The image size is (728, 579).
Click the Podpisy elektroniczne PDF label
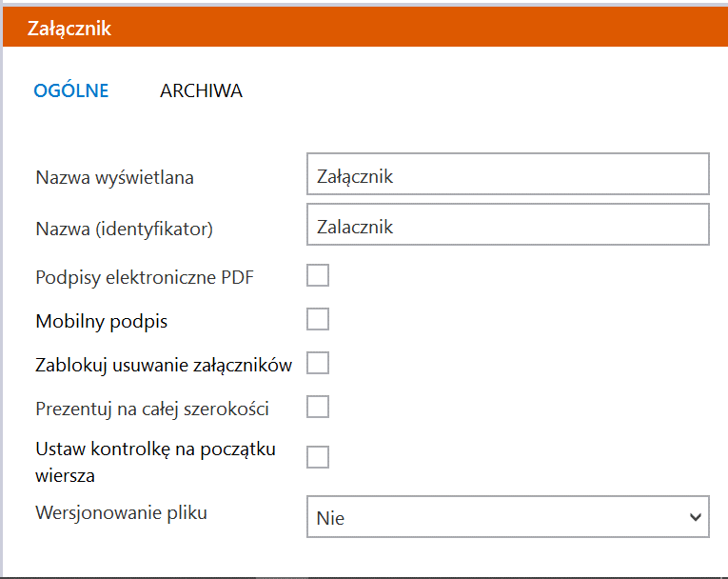tap(145, 277)
